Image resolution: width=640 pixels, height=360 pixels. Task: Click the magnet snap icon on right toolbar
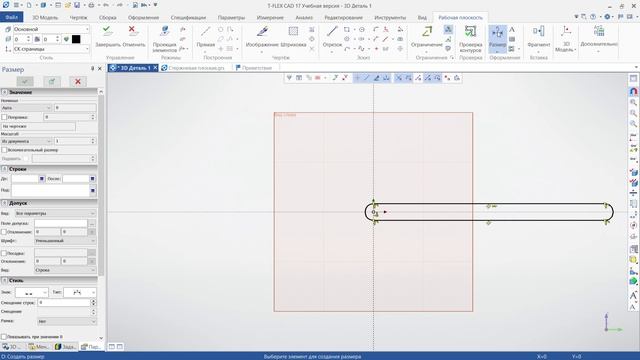633,91
